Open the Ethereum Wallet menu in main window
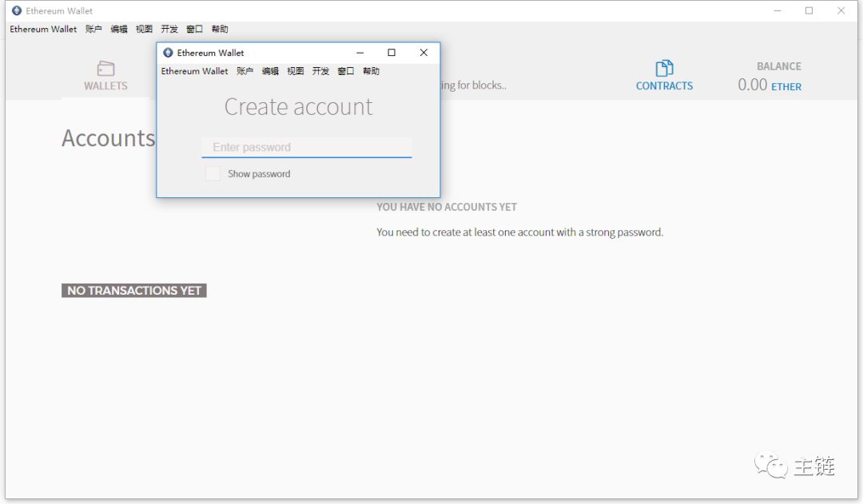The image size is (863, 504). [x=43, y=30]
